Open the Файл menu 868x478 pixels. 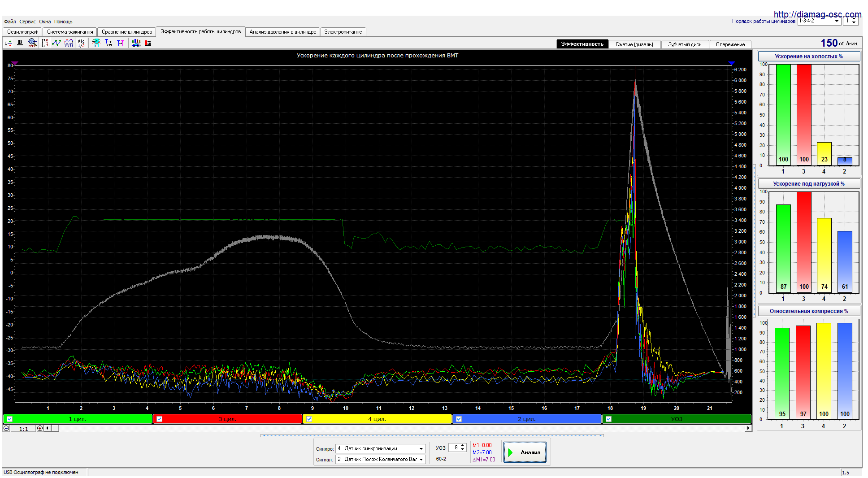(10, 22)
